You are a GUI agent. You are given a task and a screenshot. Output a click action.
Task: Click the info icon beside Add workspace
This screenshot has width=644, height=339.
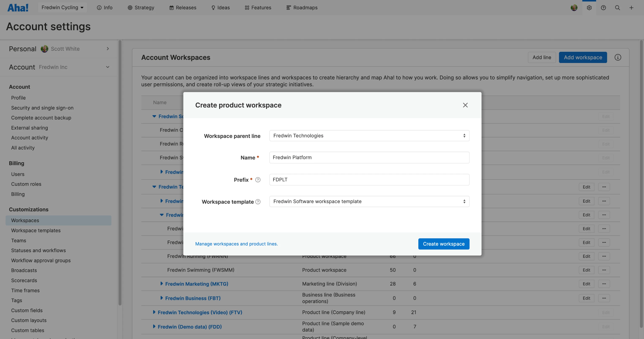pos(618,57)
